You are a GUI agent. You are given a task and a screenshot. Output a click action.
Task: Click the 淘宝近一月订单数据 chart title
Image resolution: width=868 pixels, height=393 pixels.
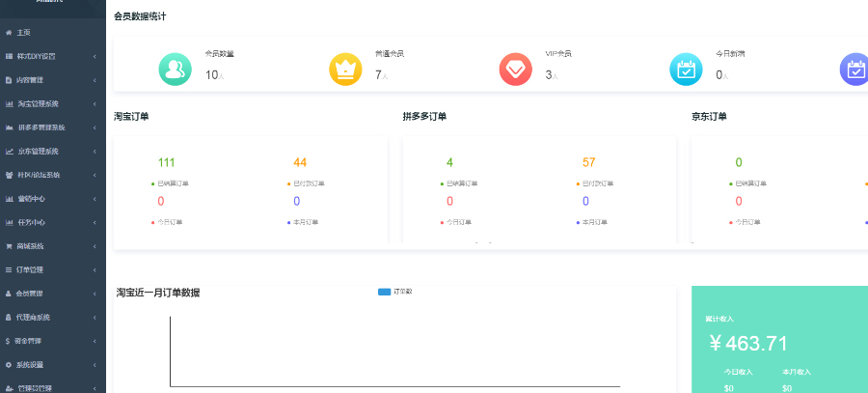[x=158, y=293]
